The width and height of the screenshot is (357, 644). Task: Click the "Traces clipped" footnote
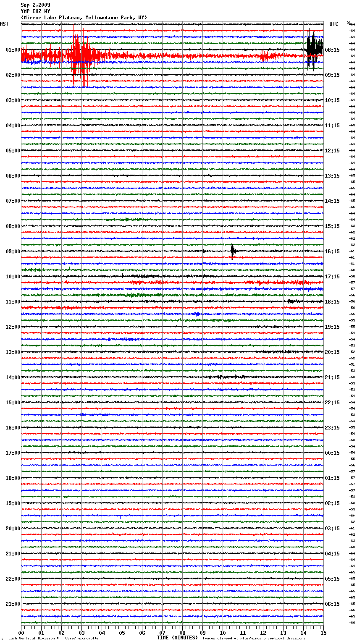254,638
